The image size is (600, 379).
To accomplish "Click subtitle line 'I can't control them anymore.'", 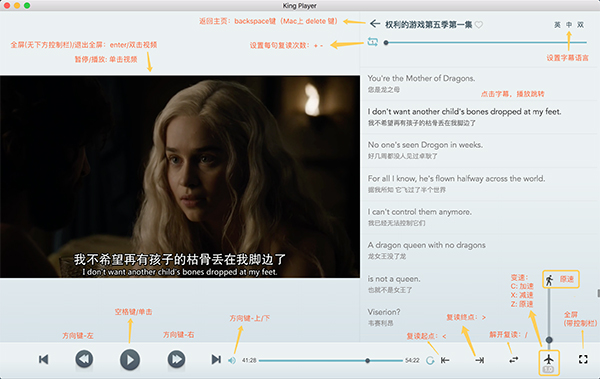I will 420,212.
